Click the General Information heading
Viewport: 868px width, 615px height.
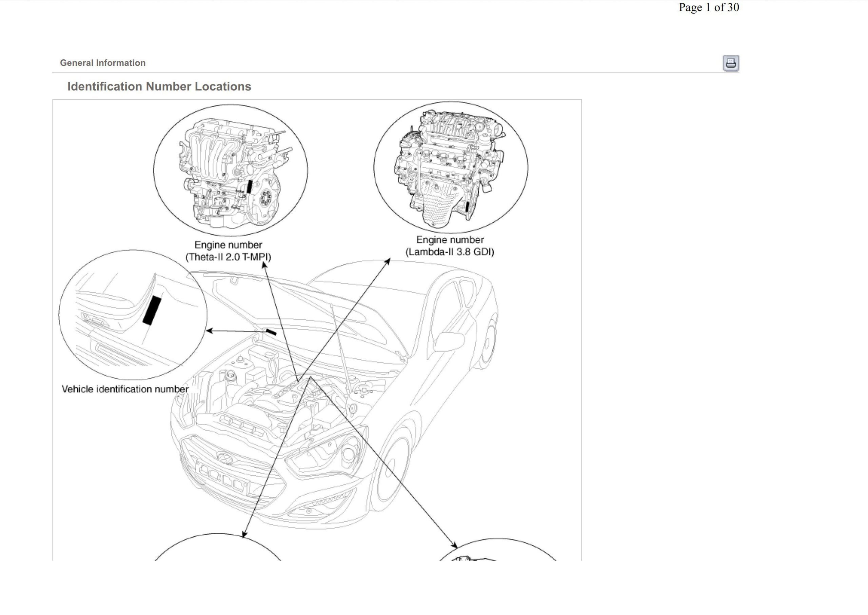point(103,63)
